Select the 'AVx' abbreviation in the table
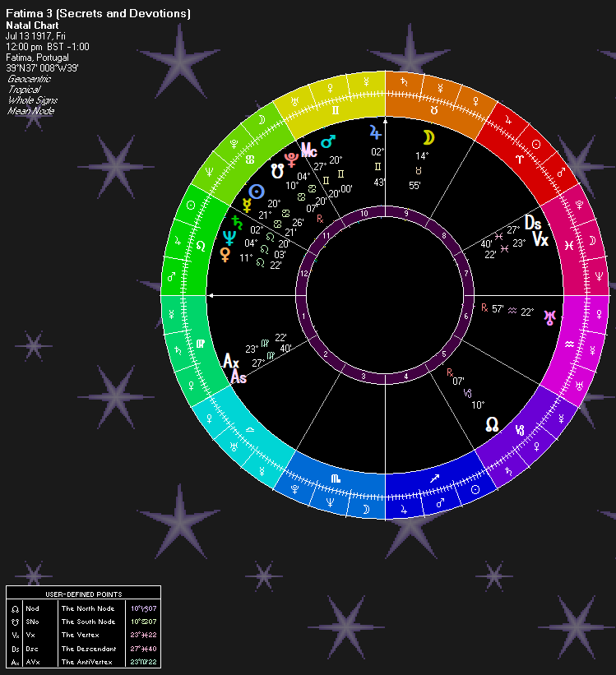This screenshot has width=616, height=675. click(33, 662)
